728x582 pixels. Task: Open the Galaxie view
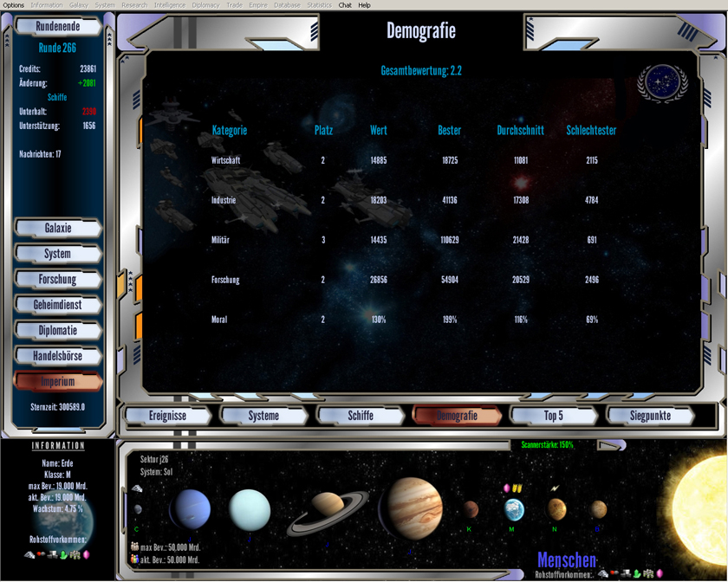[x=58, y=228]
